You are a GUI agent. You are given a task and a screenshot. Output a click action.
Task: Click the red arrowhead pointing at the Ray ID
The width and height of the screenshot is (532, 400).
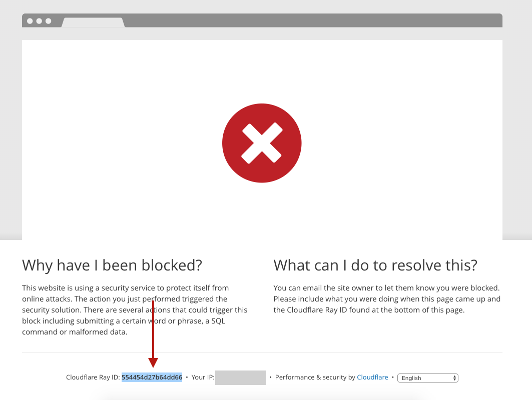point(153,362)
